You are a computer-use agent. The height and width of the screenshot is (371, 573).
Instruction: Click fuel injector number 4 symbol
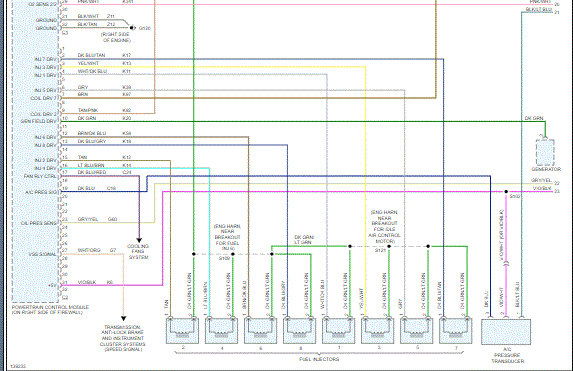pyautogui.click(x=221, y=330)
